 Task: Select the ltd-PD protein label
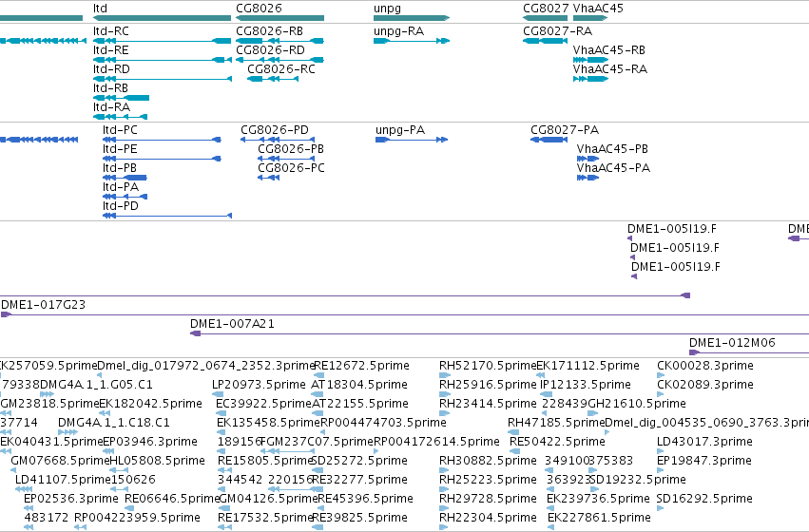click(x=120, y=206)
